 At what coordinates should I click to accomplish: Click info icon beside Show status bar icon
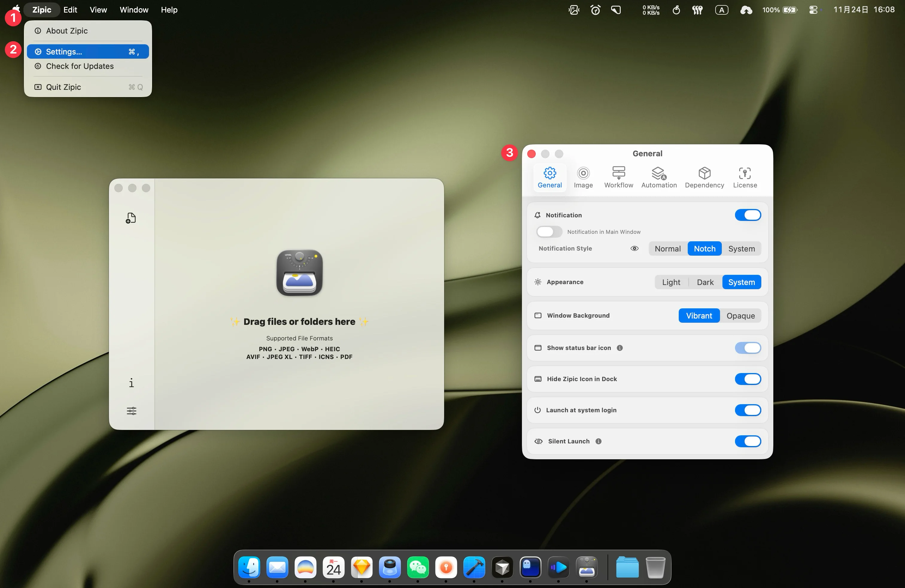[619, 348]
